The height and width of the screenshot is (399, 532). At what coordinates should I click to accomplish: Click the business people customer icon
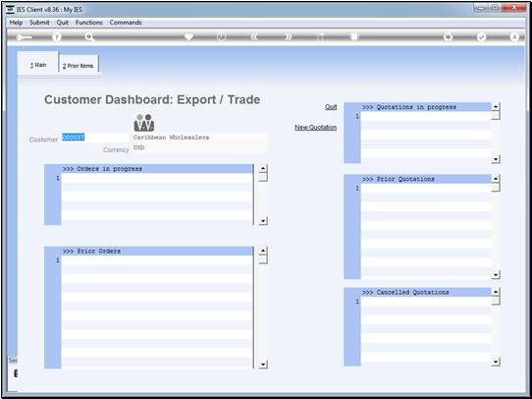(144, 123)
